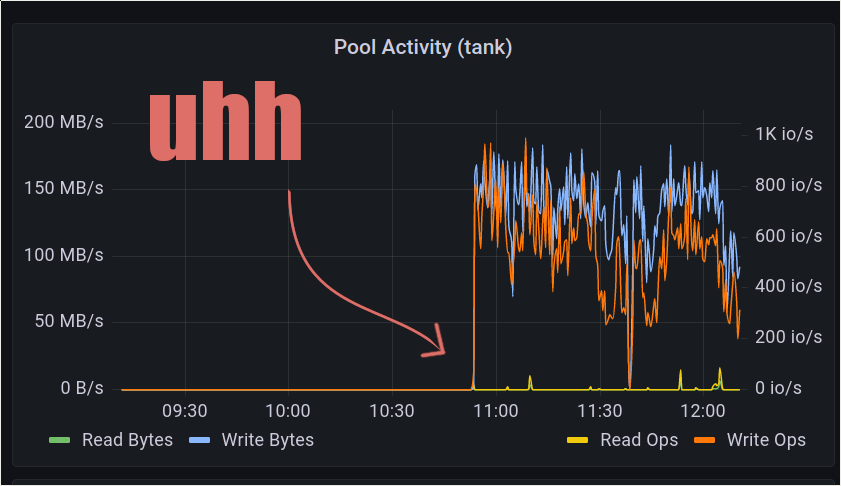Toggle the Write Bytes legend series
This screenshot has height=486, width=841.
coord(268,440)
